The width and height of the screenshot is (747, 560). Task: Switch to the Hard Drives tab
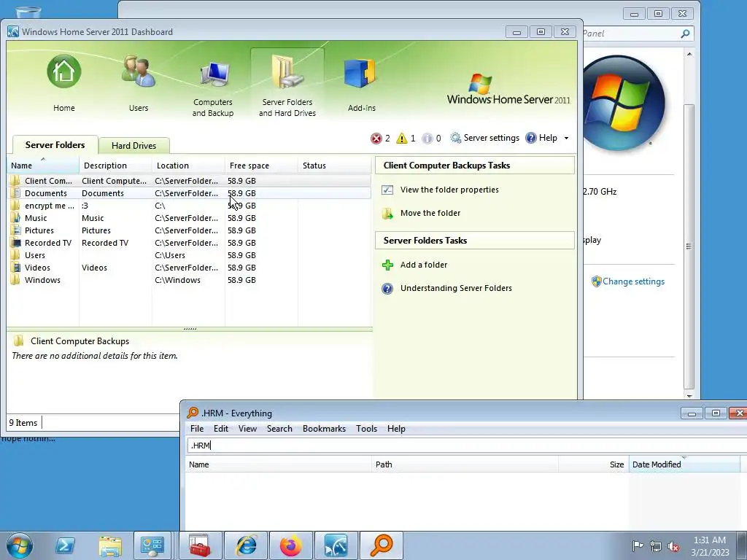pyautogui.click(x=134, y=146)
